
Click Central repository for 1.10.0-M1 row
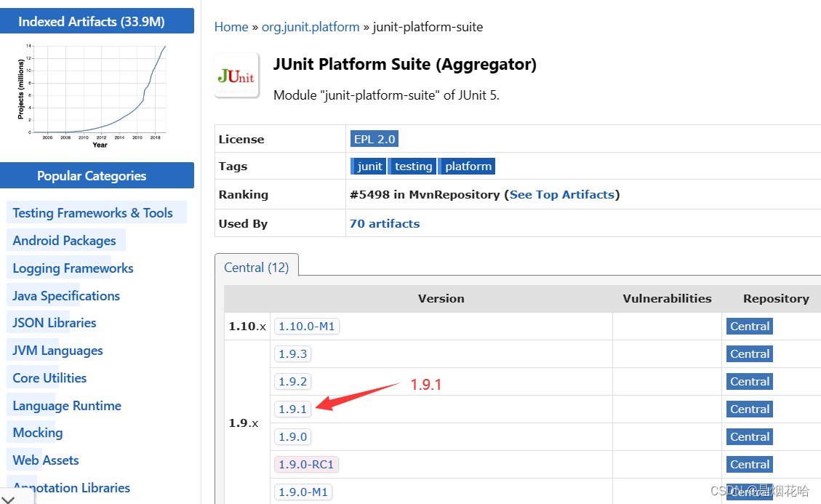[x=749, y=326]
